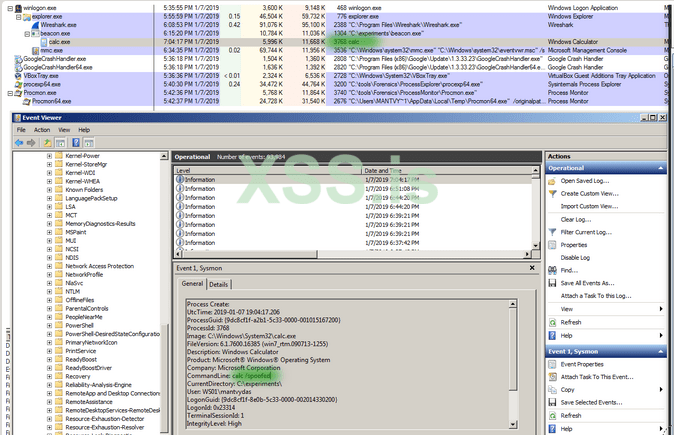Collapse the winlogon.exe process tree
674x435 pixels.
[10, 8]
